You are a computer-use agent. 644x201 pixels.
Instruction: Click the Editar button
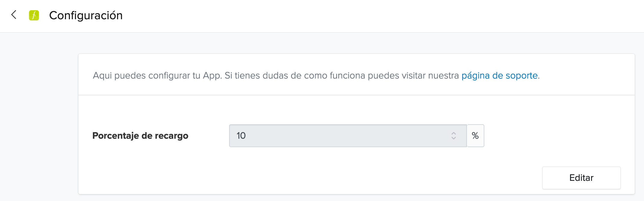(581, 178)
